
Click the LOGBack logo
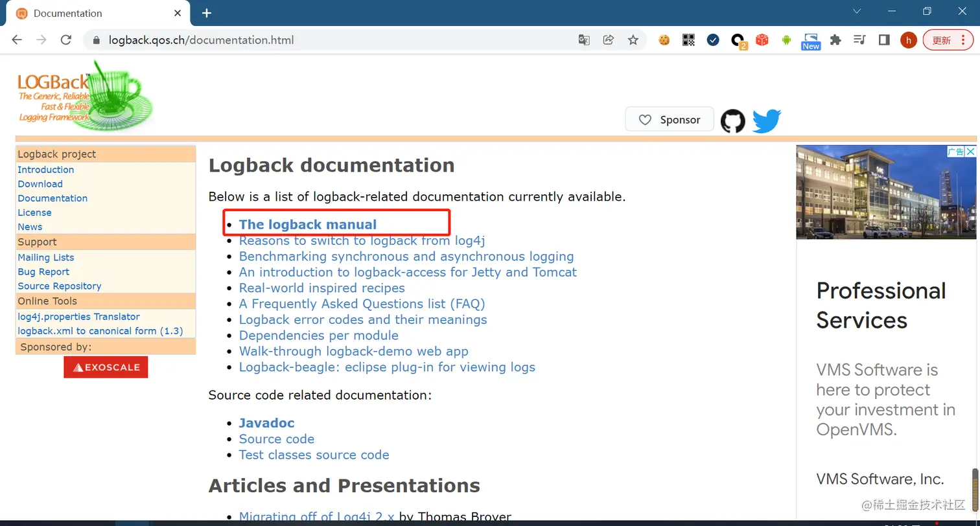[84, 96]
